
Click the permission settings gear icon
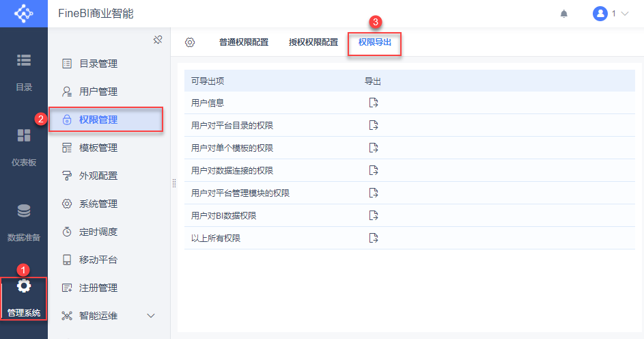pyautogui.click(x=190, y=42)
